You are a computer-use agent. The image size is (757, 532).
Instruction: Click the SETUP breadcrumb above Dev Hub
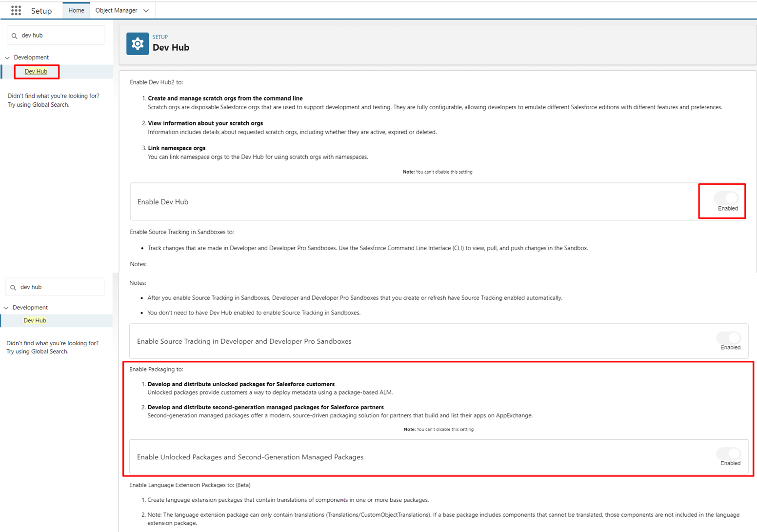point(160,37)
